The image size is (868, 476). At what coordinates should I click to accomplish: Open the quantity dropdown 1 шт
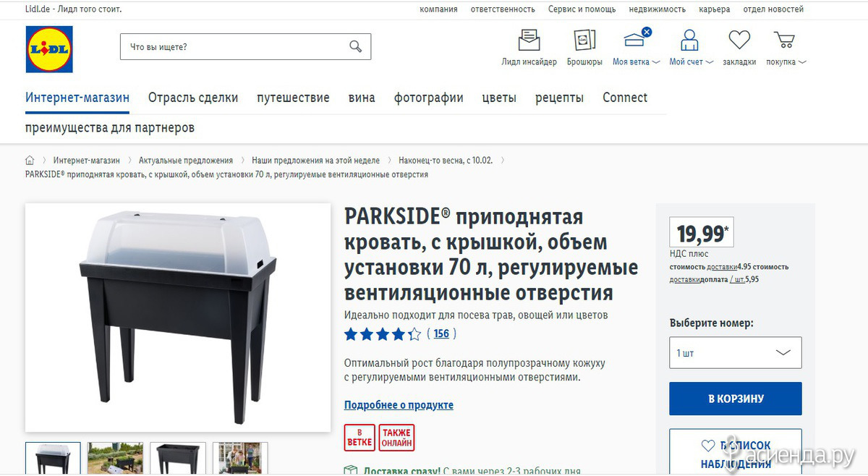click(x=735, y=352)
